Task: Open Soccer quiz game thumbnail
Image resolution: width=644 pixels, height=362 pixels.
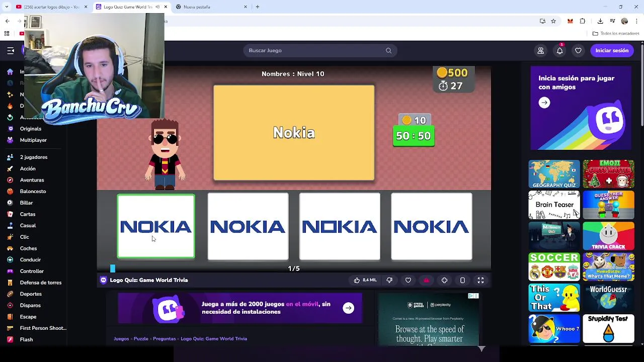Action: 554,266
